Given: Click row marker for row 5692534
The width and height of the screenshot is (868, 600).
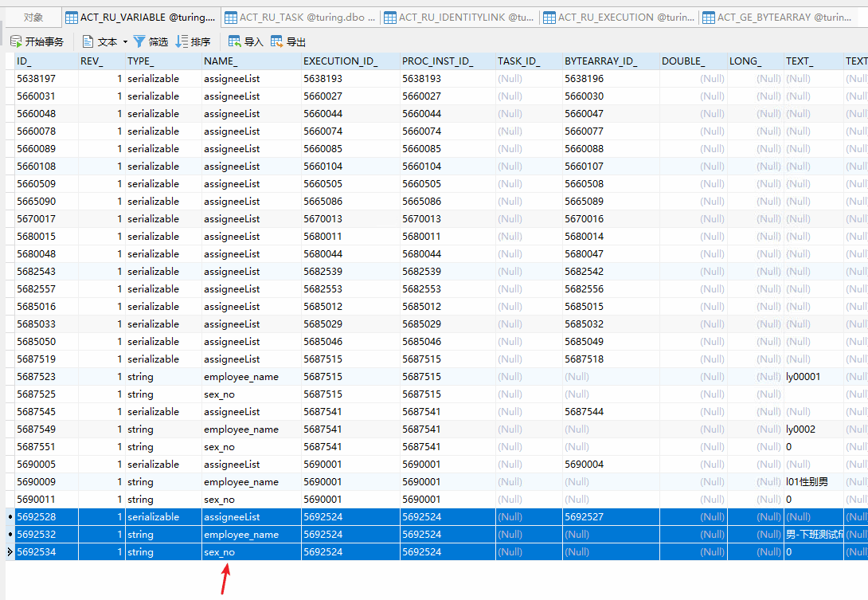Looking at the screenshot, I should pos(10,552).
